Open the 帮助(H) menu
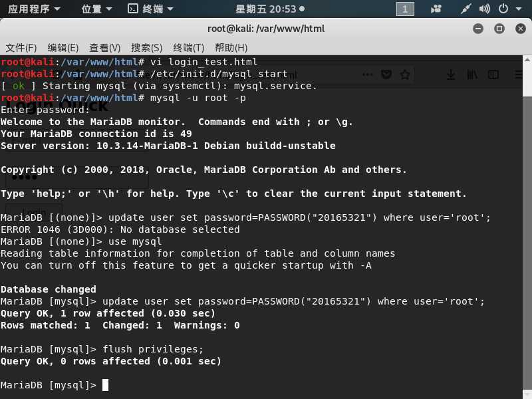This screenshot has width=532, height=399. click(231, 48)
